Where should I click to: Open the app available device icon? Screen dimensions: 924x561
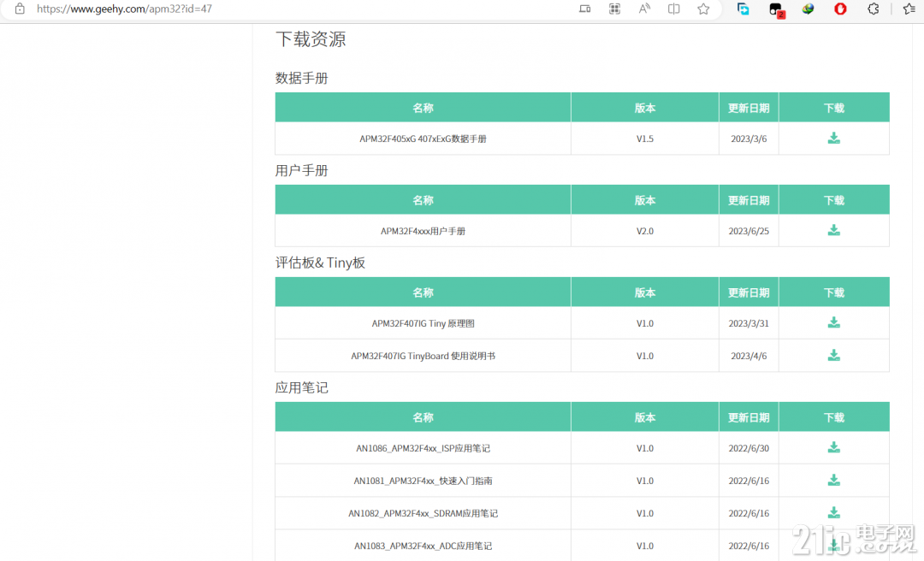tap(584, 9)
